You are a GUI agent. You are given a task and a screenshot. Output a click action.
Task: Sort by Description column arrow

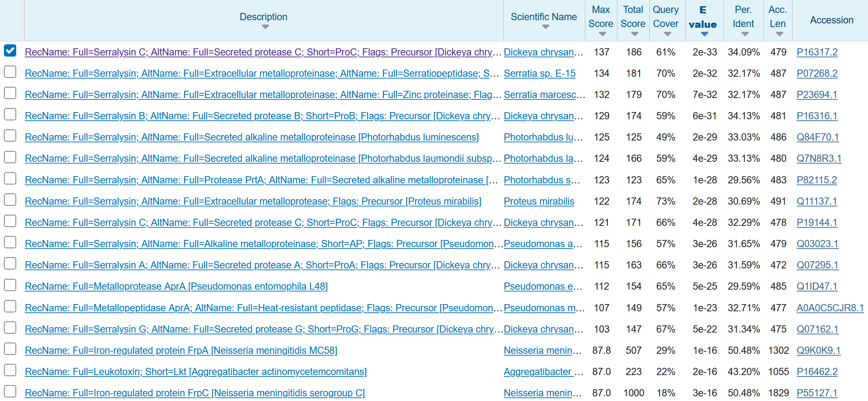(265, 27)
